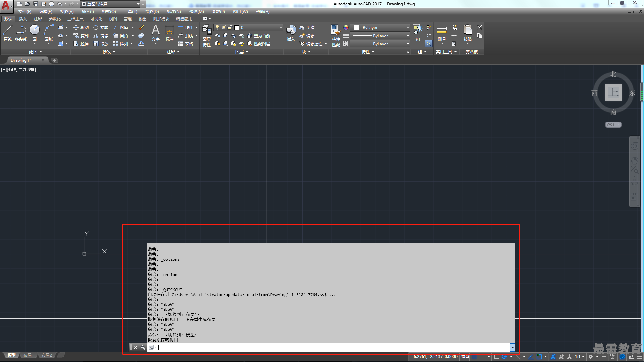Viewport: 644px width, 362px height.
Task: Toggle ortho mode in status bar
Action: tap(496, 357)
